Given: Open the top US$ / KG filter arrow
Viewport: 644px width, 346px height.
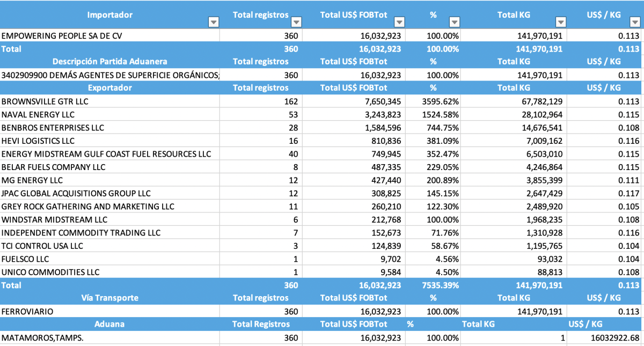Looking at the screenshot, I should pos(634,23).
